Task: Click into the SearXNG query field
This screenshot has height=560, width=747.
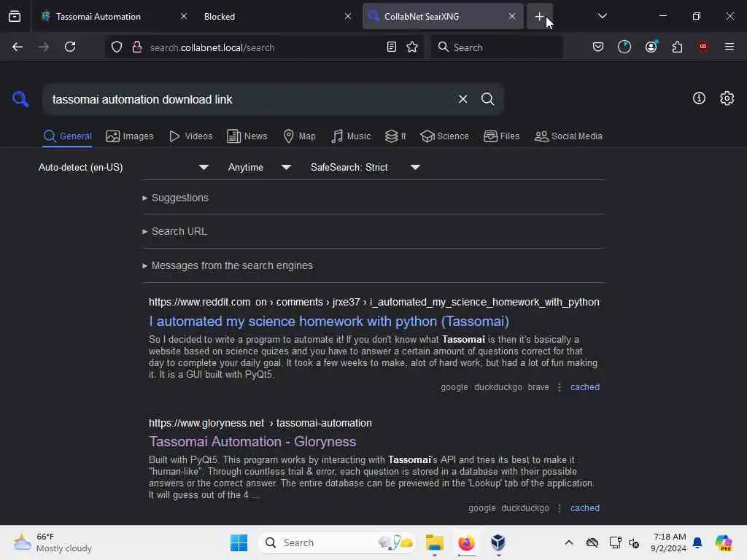Action: pyautogui.click(x=248, y=99)
